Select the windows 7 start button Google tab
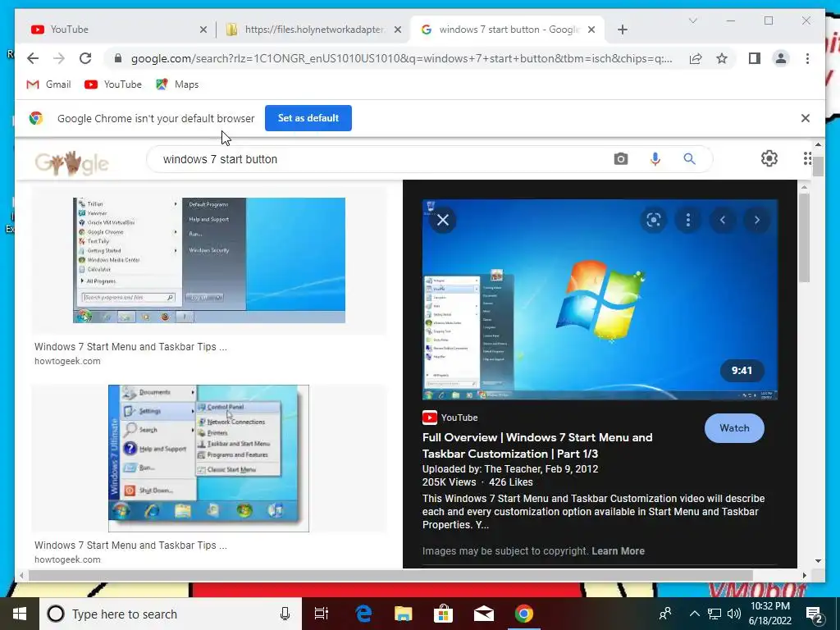The width and height of the screenshot is (840, 630). click(507, 30)
